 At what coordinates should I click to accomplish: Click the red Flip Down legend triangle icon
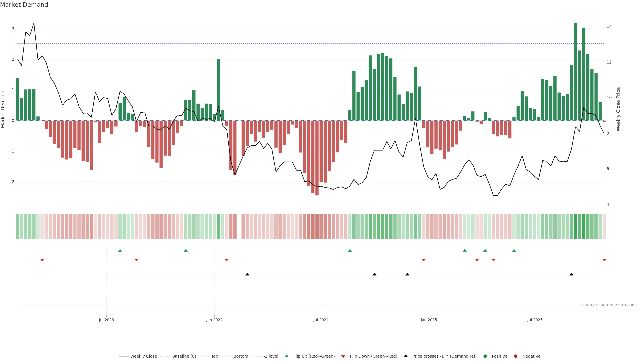[343, 356]
